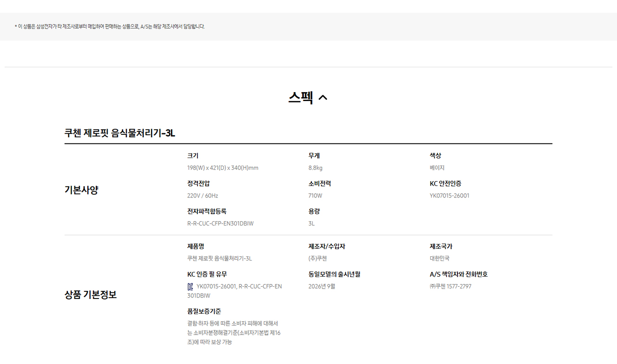Select '쿠첸 제로핏 음식물처리기-3L' value under 제품명
The image size is (617, 364).
tap(220, 259)
